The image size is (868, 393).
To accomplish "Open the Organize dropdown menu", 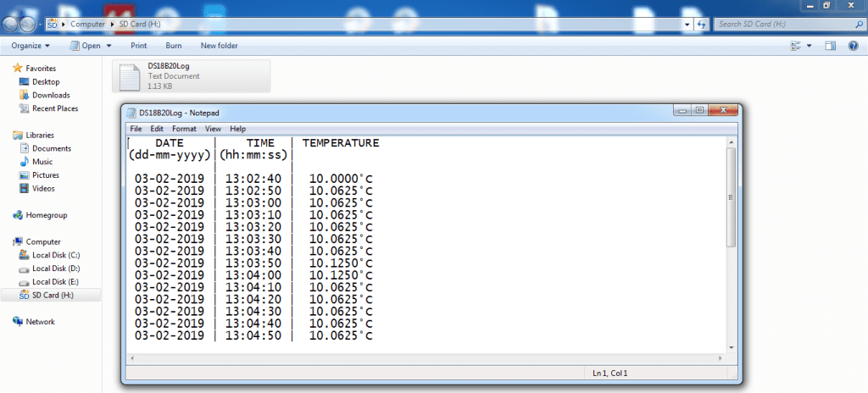I will tap(31, 46).
